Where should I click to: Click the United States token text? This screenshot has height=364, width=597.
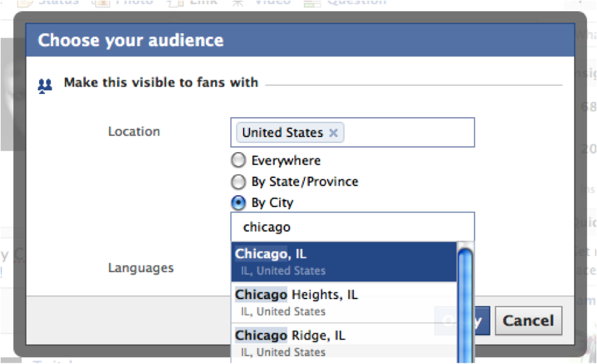coord(282,133)
